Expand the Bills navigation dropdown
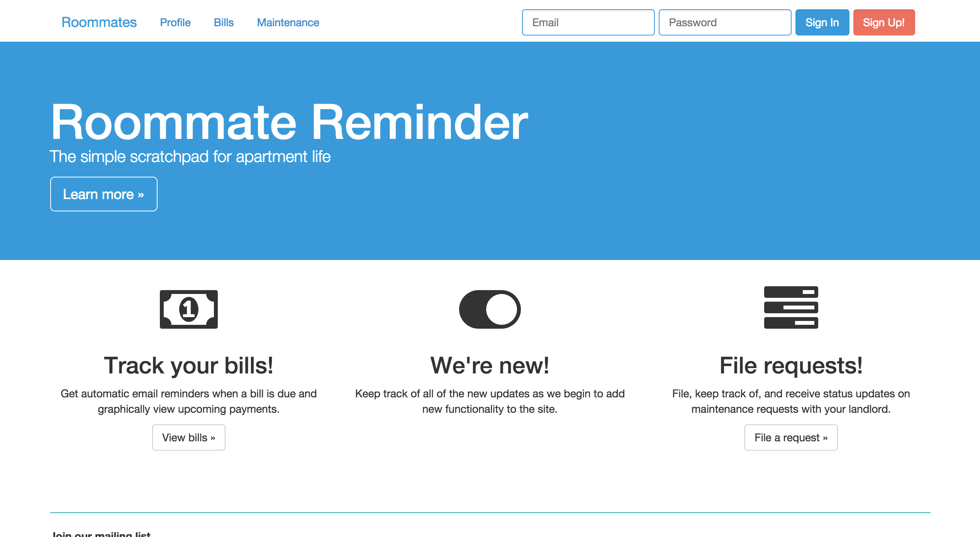Screen dimensions: 980x537 [223, 22]
